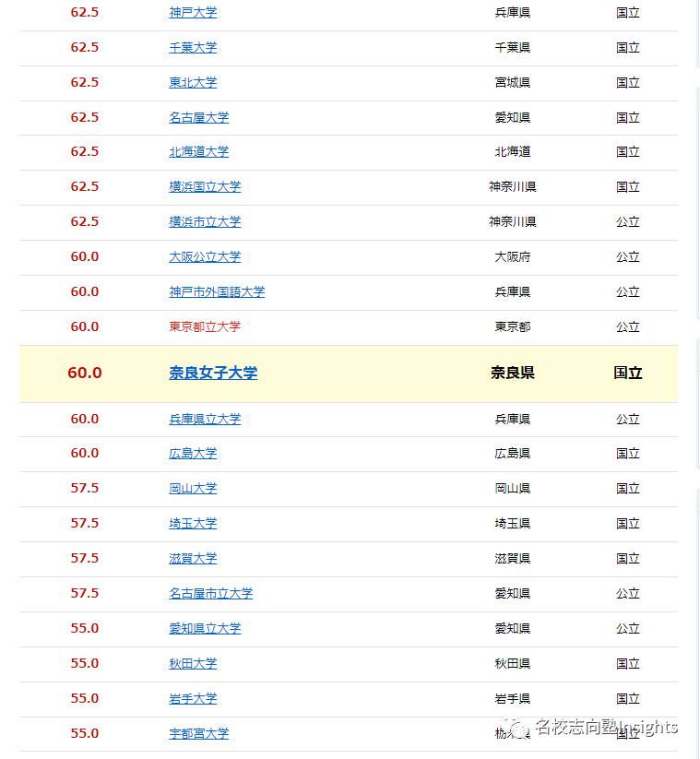Select 兵庫県 in the 神戸市外国語大学 row

[x=513, y=291]
